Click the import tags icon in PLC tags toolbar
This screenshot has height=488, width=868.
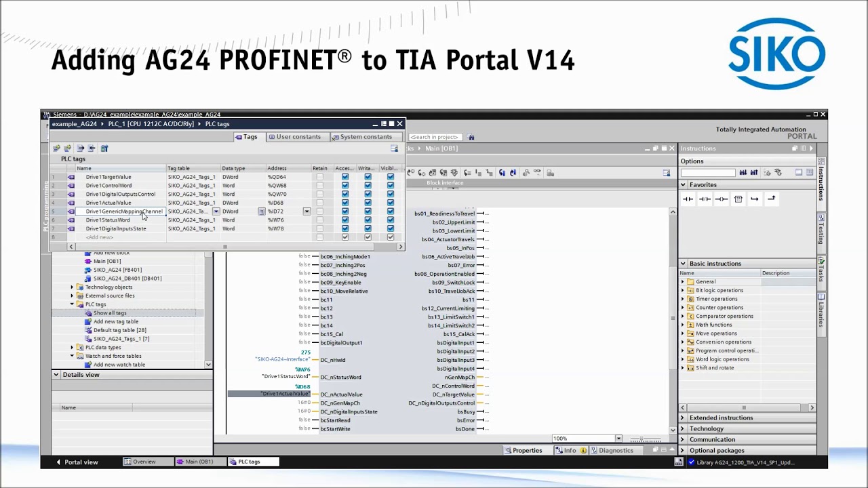pos(92,148)
